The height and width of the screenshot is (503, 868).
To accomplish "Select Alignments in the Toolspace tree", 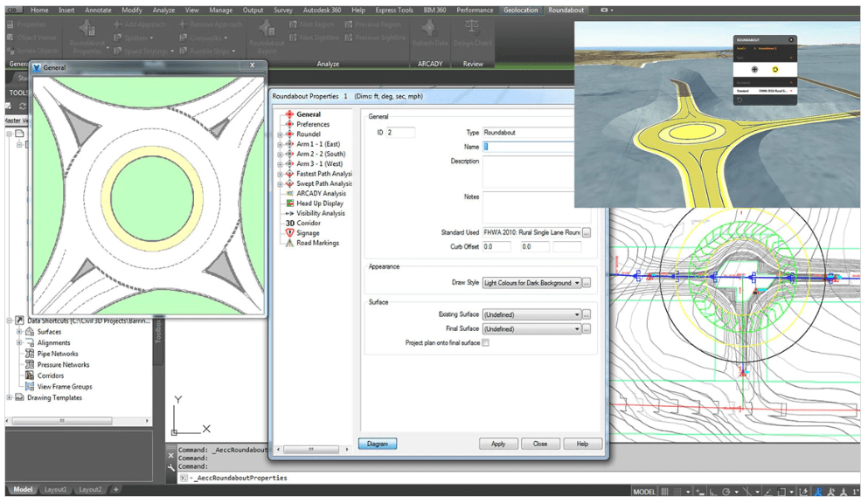I will (x=53, y=342).
